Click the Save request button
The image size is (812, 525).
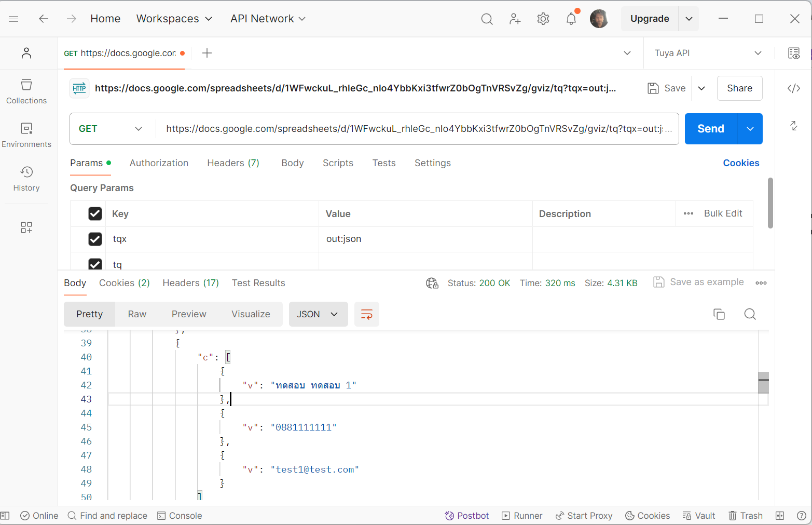point(667,88)
